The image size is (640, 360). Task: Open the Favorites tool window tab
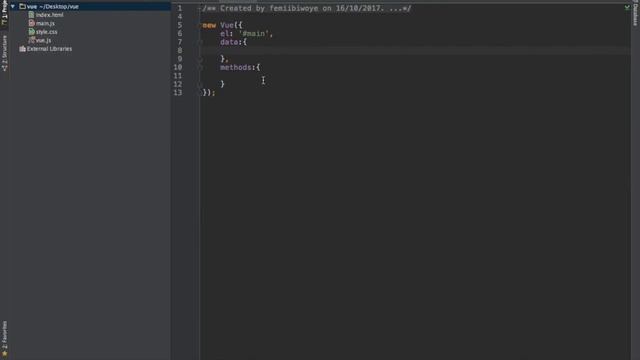pyautogui.click(x=4, y=338)
